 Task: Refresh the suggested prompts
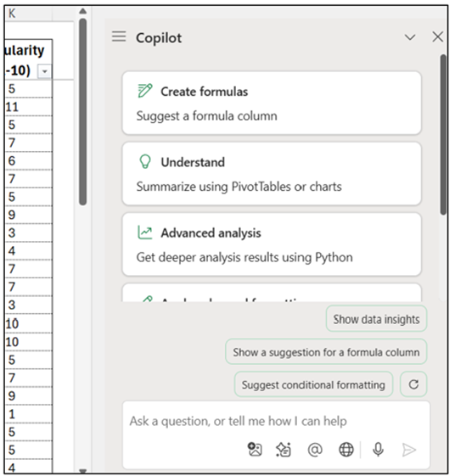pyautogui.click(x=413, y=384)
